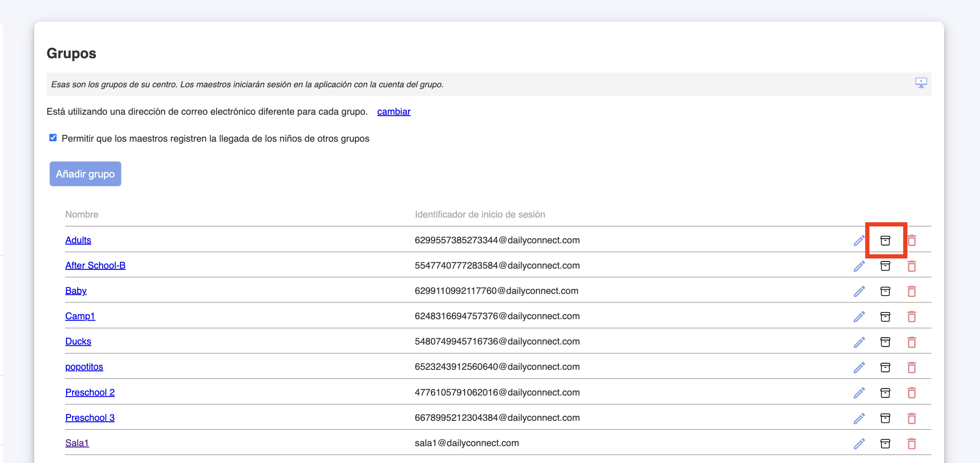The image size is (980, 463).
Task: Click the pencil icon for Ducks
Action: click(859, 342)
